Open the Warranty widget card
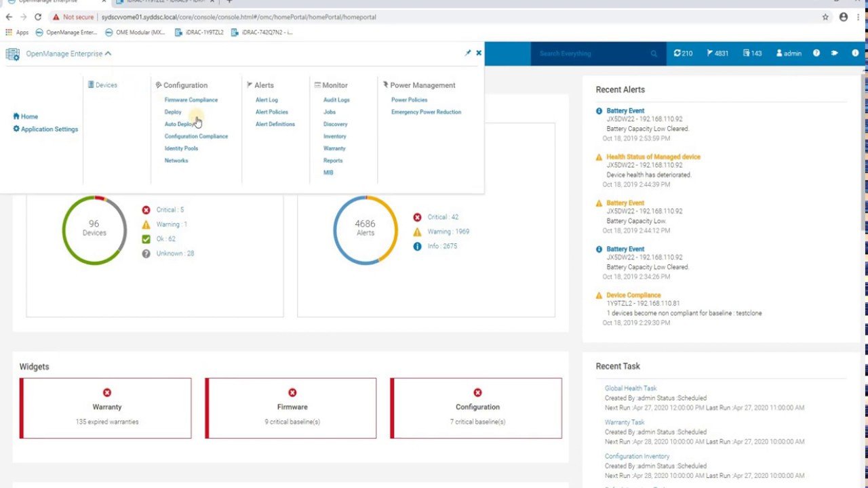Screen dimensions: 868x488 click(106, 408)
